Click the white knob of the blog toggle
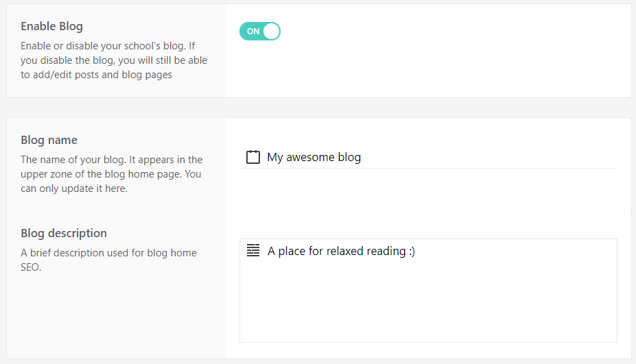636x364 pixels. coord(271,31)
